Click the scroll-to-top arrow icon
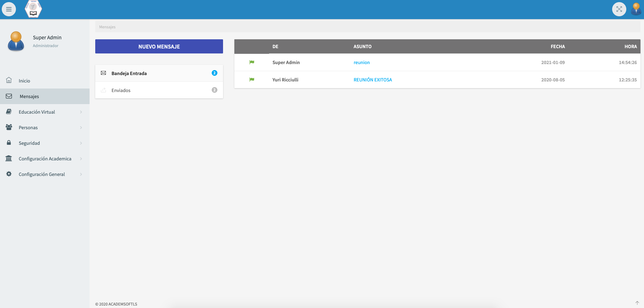This screenshot has height=308, width=644. pyautogui.click(x=637, y=303)
